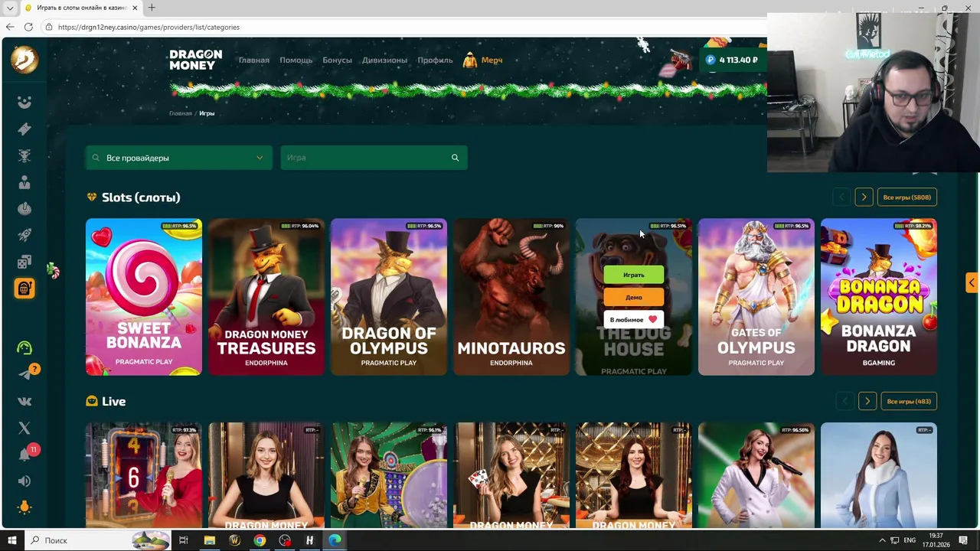
Task: Click the Dragon Money header logo
Action: point(195,60)
